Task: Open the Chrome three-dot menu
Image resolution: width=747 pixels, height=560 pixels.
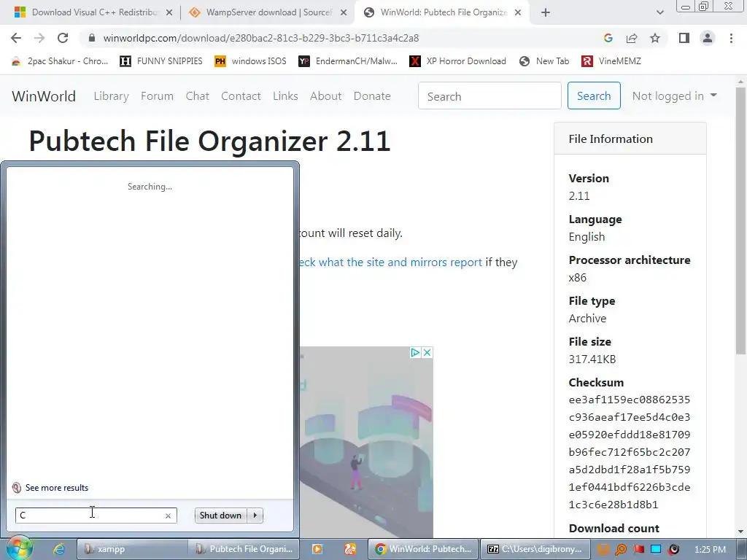Action: [x=731, y=38]
